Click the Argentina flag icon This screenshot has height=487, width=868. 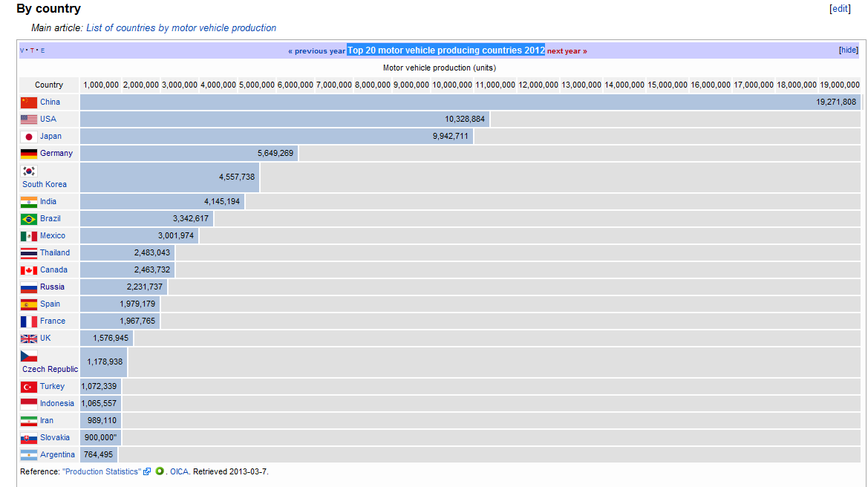[29, 455]
